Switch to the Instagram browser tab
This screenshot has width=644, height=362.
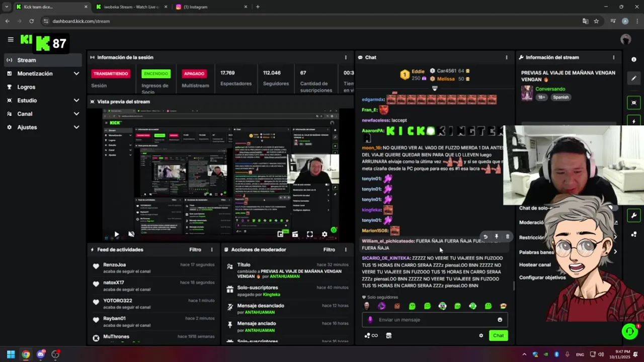pos(211,7)
